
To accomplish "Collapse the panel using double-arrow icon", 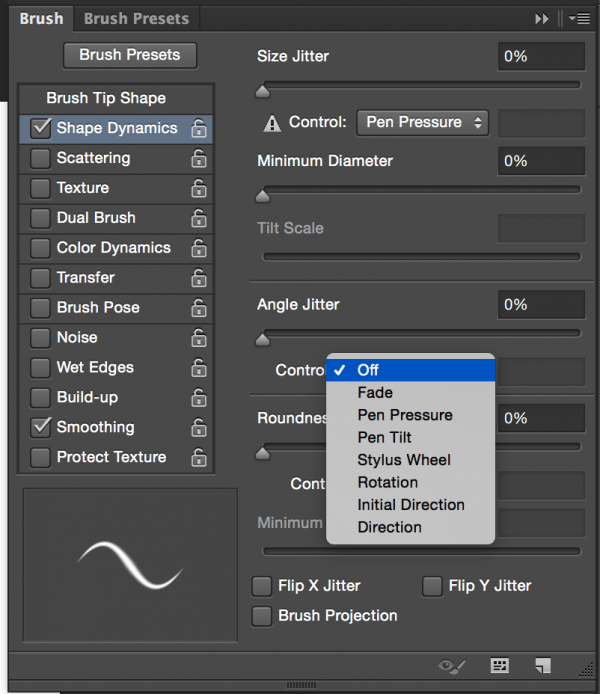I will point(542,18).
